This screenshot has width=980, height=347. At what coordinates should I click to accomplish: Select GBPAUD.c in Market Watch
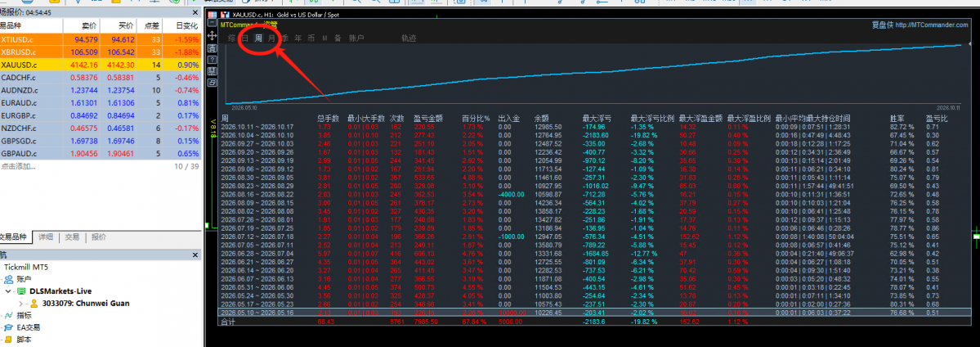click(100, 154)
